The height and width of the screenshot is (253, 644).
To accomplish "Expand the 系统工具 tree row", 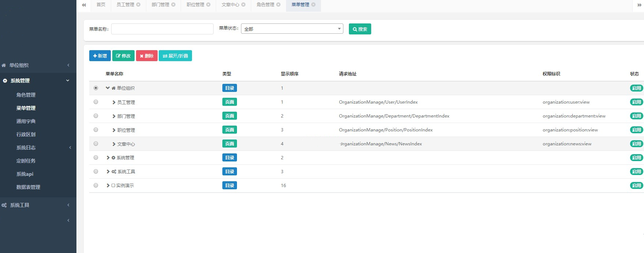I will pyautogui.click(x=108, y=172).
